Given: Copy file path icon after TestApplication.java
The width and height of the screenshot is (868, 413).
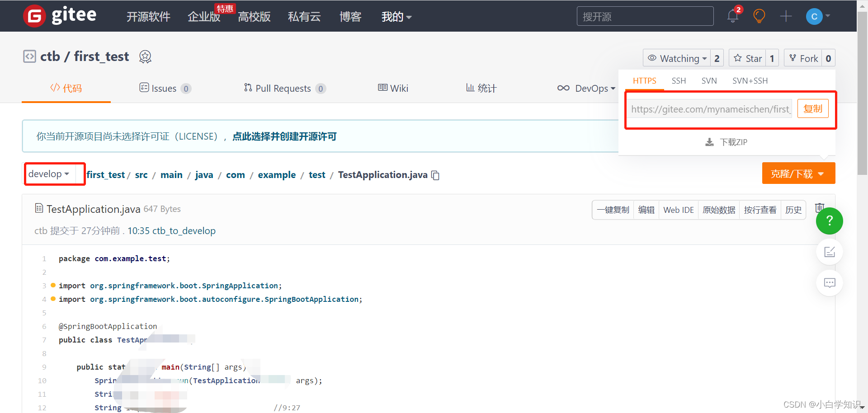Looking at the screenshot, I should click(x=435, y=175).
